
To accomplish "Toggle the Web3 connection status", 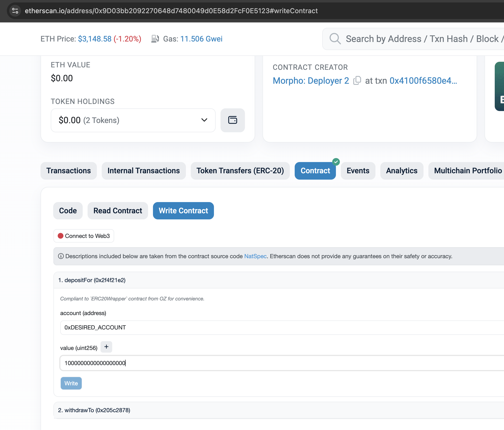I will [x=84, y=236].
